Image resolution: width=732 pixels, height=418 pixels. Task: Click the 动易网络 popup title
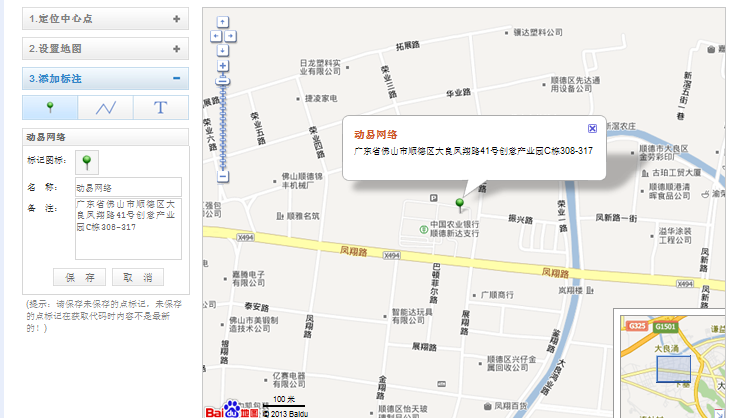(376, 135)
